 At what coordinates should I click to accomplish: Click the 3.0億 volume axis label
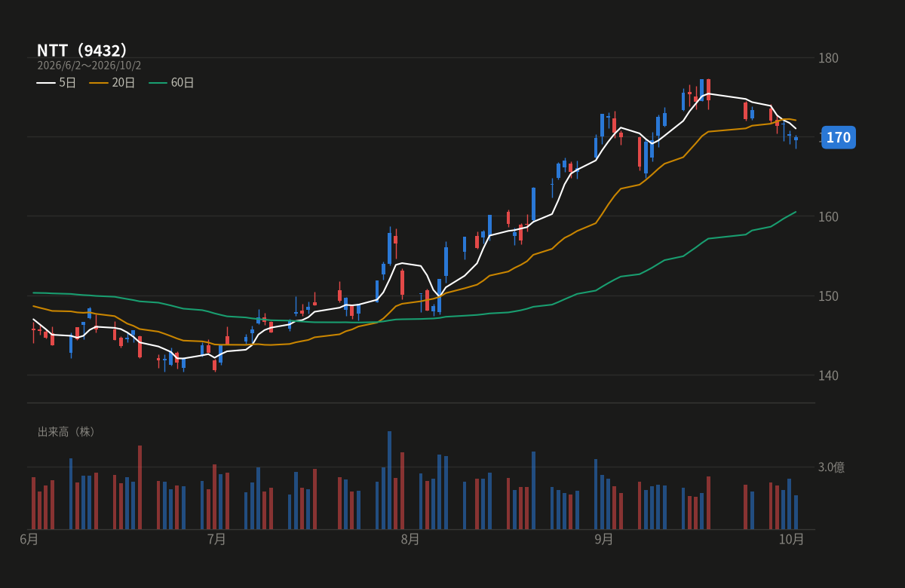pyautogui.click(x=832, y=467)
